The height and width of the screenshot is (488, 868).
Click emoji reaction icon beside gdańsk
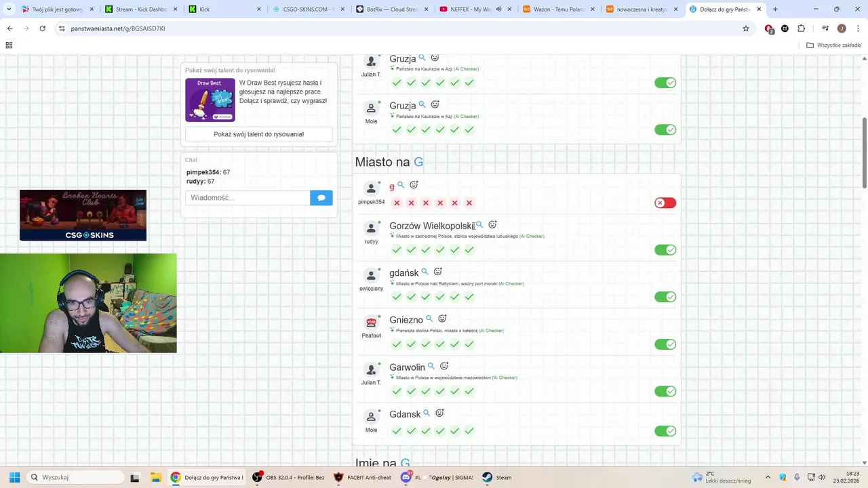coord(437,272)
